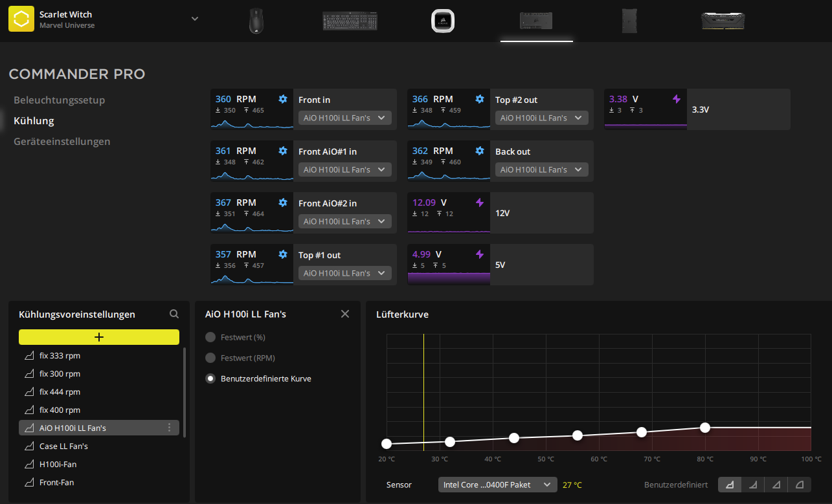832x504 pixels.
Task: Click the lightning icon on 3.3V tile
Action: (677, 99)
